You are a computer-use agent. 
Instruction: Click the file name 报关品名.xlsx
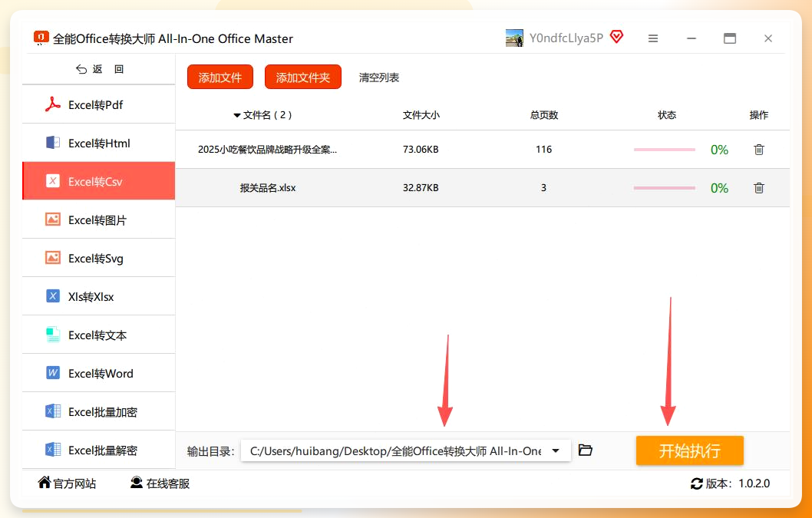[x=268, y=187]
